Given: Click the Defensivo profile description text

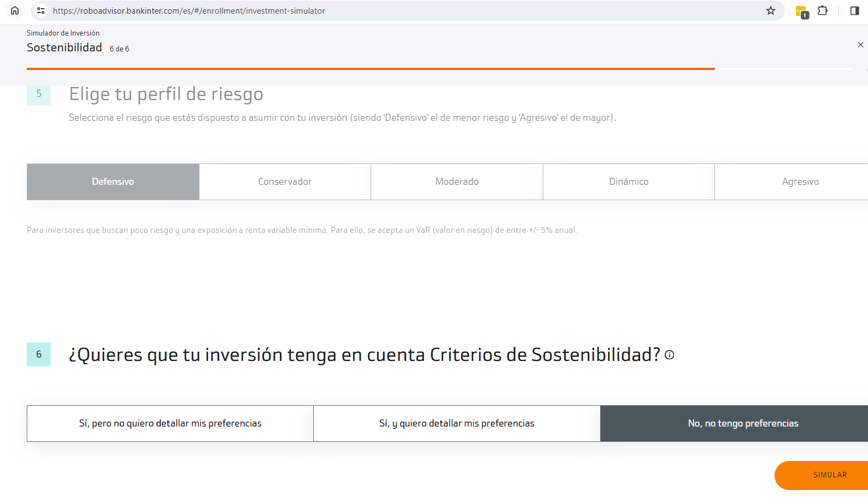Looking at the screenshot, I should coord(302,230).
